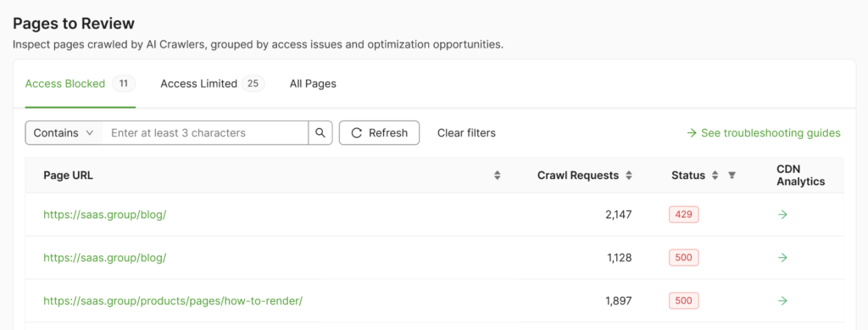Click the search magnifier icon

[x=320, y=133]
